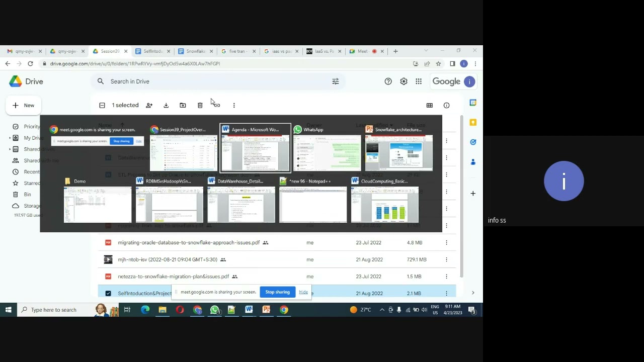This screenshot has height=362, width=644.
Task: Show hidden system tray icons
Action: 382,310
